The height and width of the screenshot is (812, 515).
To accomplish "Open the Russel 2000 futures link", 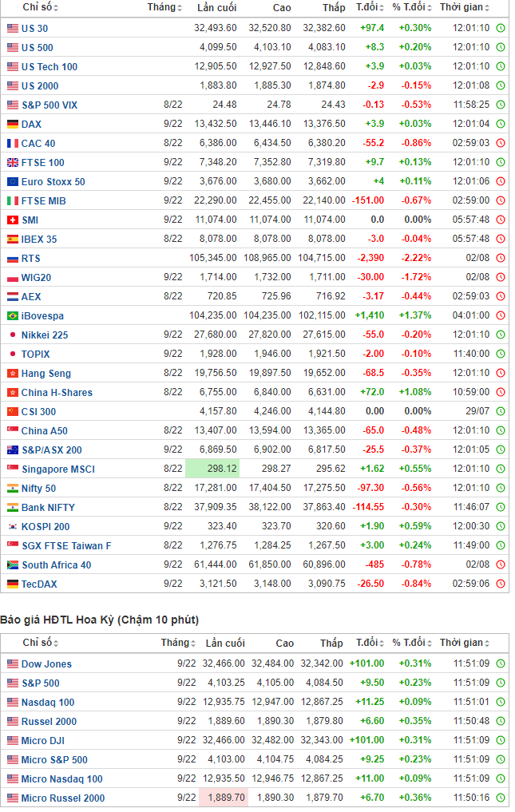I will point(49,721).
